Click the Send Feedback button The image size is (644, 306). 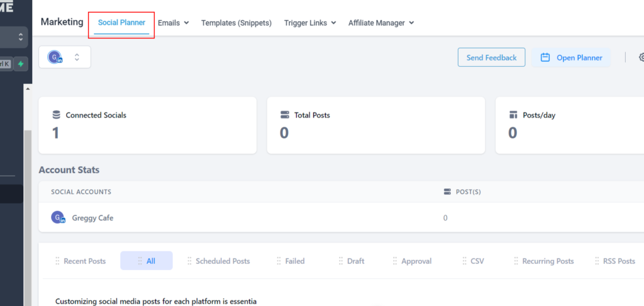click(x=491, y=57)
